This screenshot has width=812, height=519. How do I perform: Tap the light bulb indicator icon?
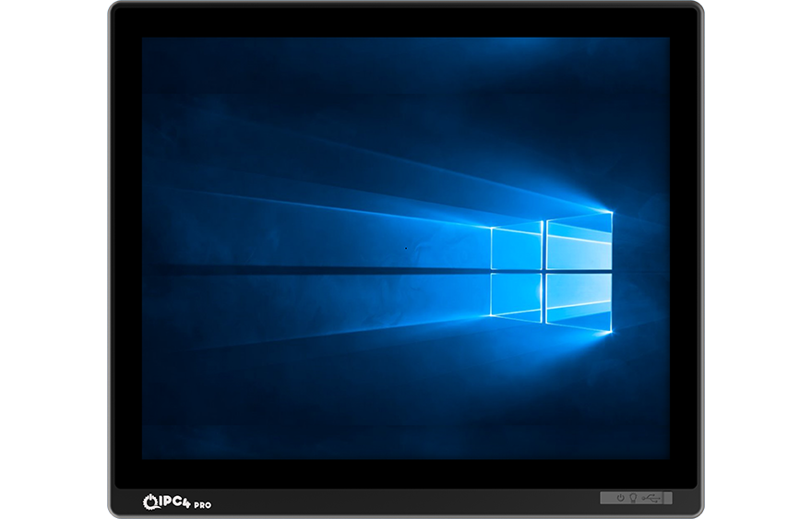tap(633, 499)
